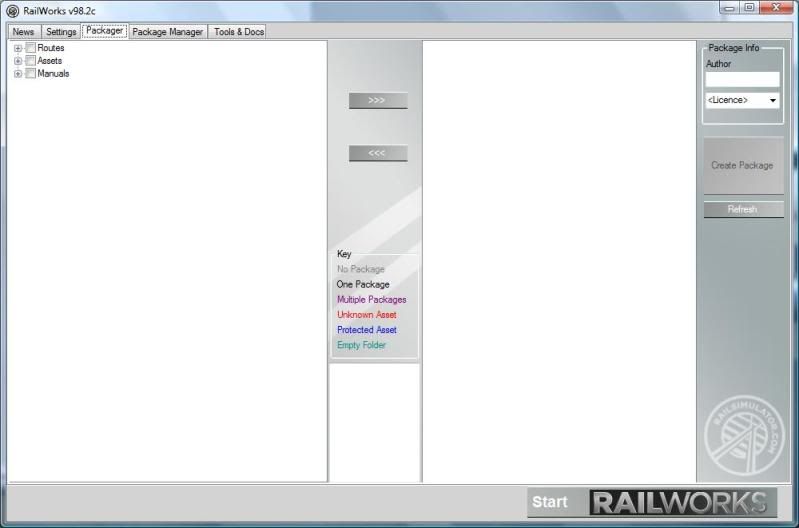This screenshot has height=528, width=799.
Task: Click the Create Package button
Action: [742, 166]
